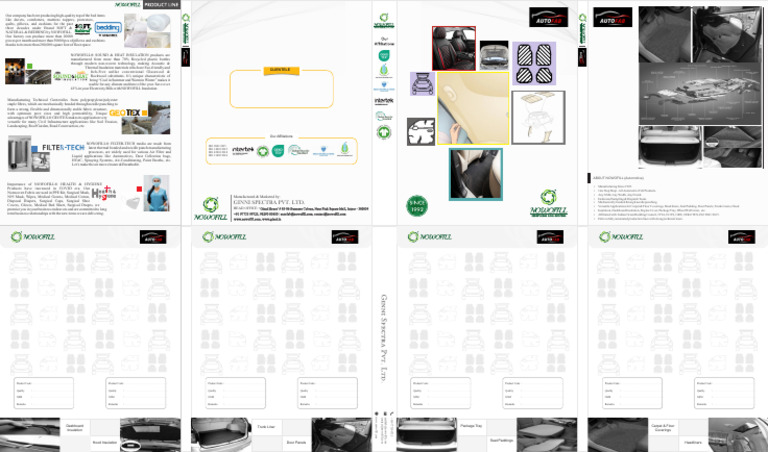Click the Health & Hygiene logo
Screen dimensions: 768x452
[x=104, y=191]
